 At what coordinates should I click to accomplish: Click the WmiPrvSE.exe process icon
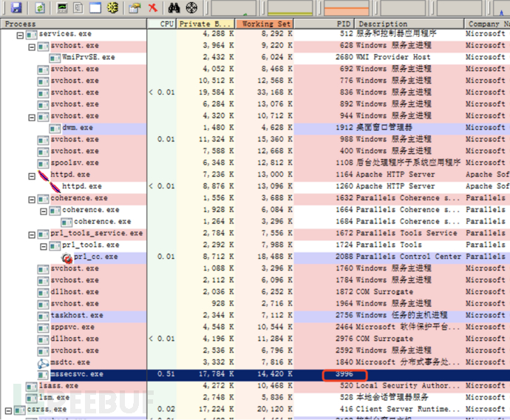point(55,58)
